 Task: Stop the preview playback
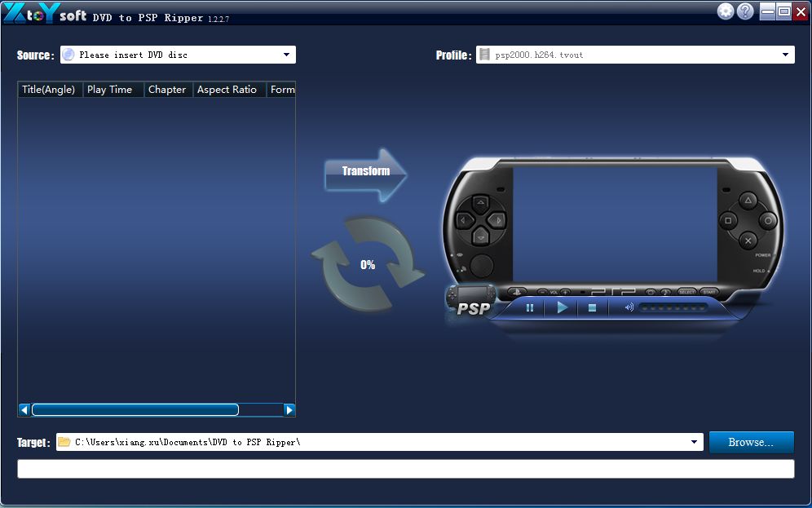click(x=593, y=307)
